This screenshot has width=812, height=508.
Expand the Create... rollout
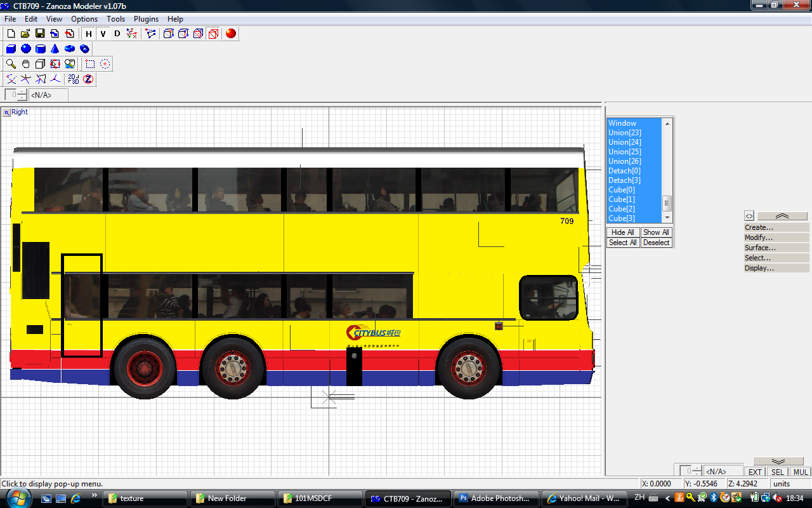(776, 227)
